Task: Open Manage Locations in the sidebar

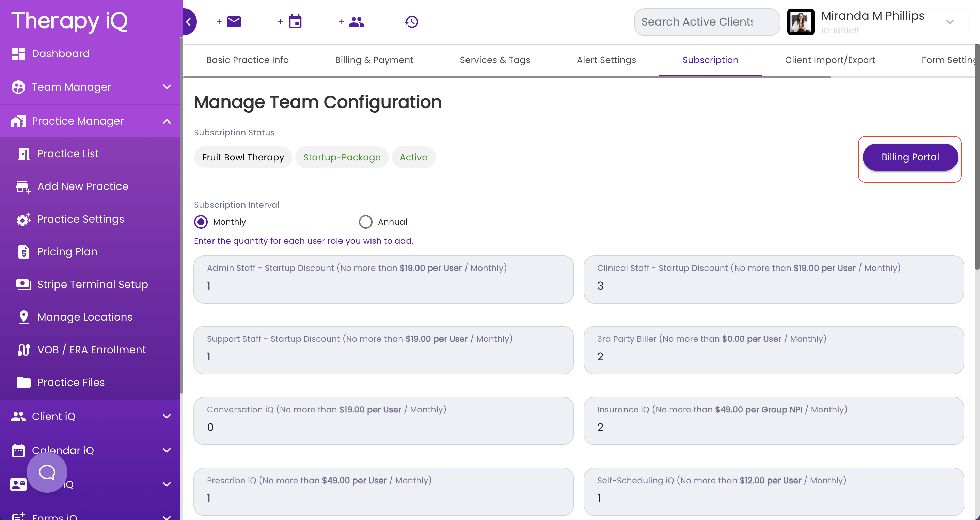Action: click(x=84, y=316)
